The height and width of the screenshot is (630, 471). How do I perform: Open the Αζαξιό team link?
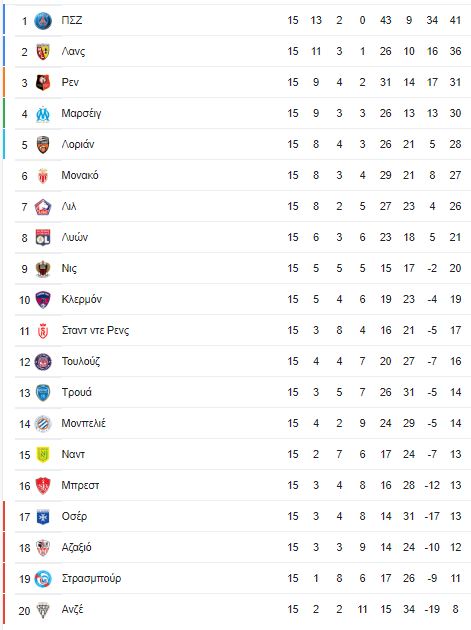pos(76,547)
